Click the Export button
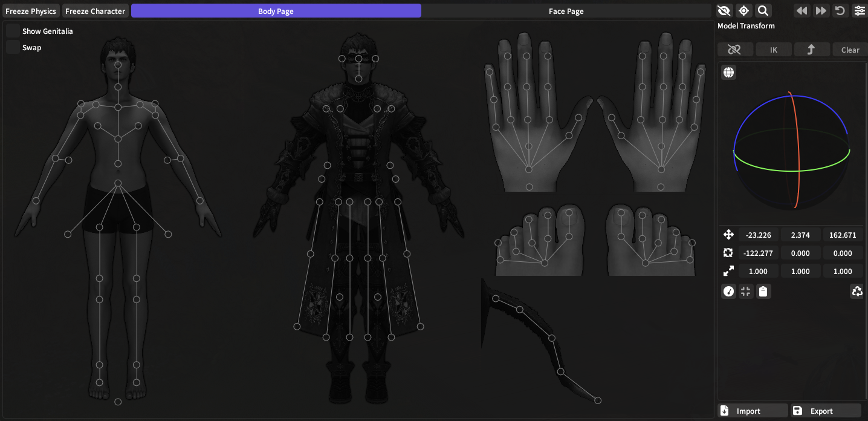Image resolution: width=868 pixels, height=421 pixels. click(826, 411)
